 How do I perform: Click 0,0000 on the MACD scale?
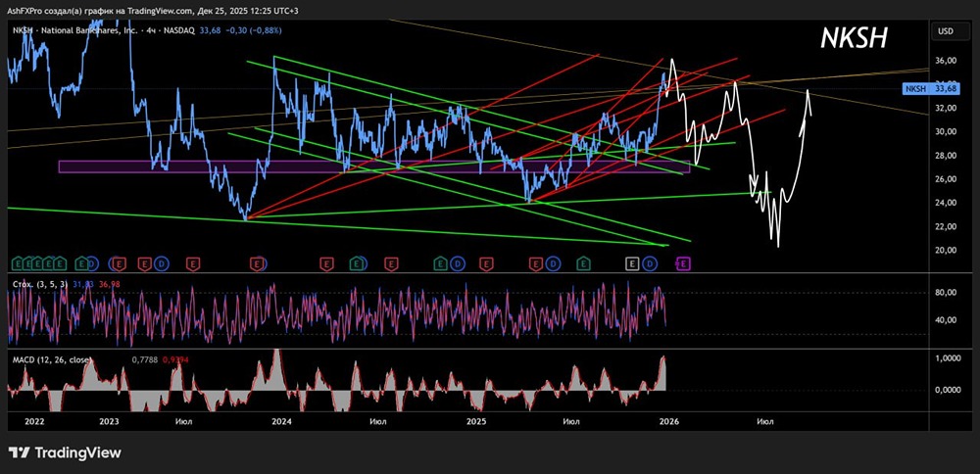tap(948, 390)
